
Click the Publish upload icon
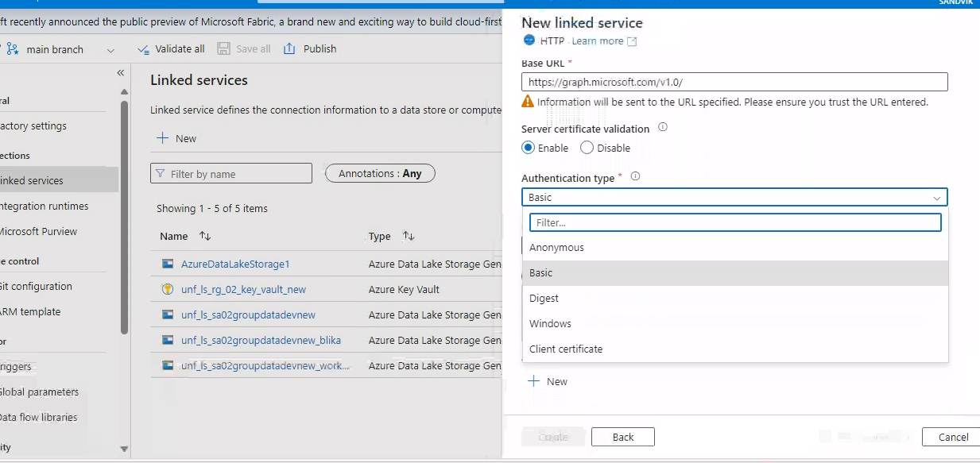[289, 48]
